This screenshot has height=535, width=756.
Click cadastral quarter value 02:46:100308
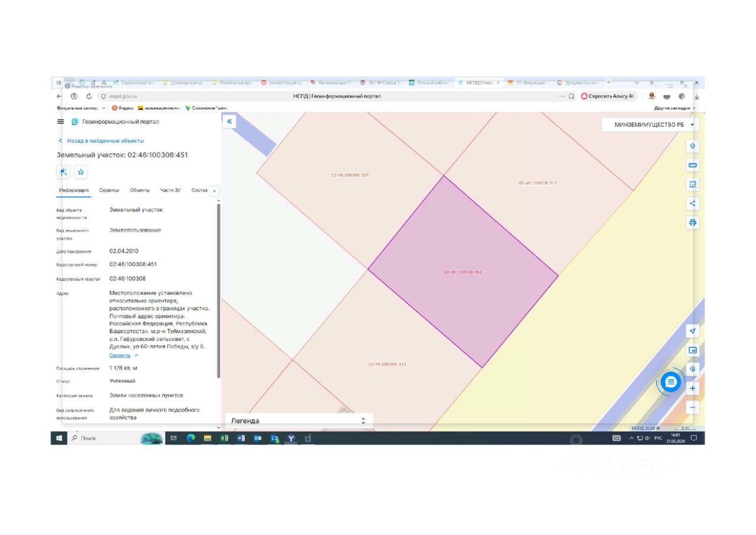(128, 278)
